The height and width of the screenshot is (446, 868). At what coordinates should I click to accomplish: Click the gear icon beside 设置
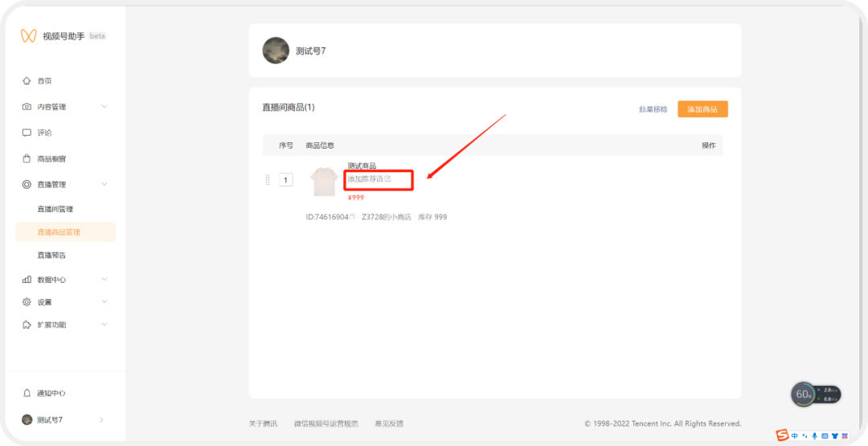[x=27, y=302]
